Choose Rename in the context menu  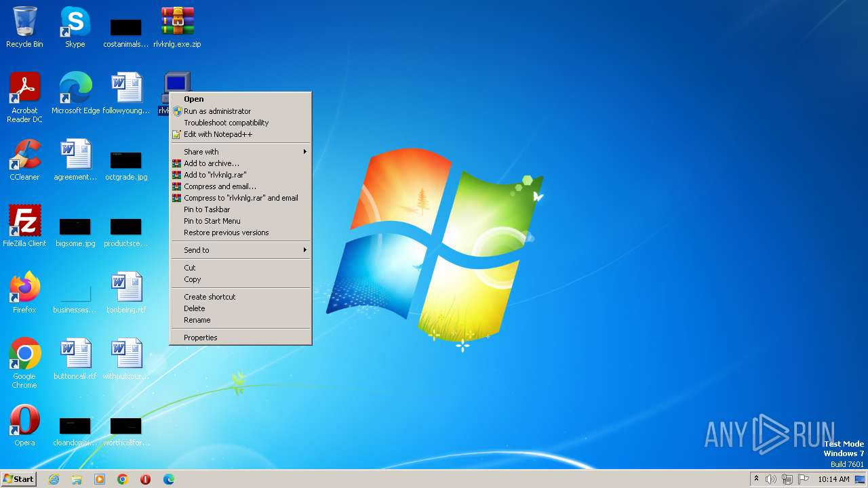tap(241, 320)
